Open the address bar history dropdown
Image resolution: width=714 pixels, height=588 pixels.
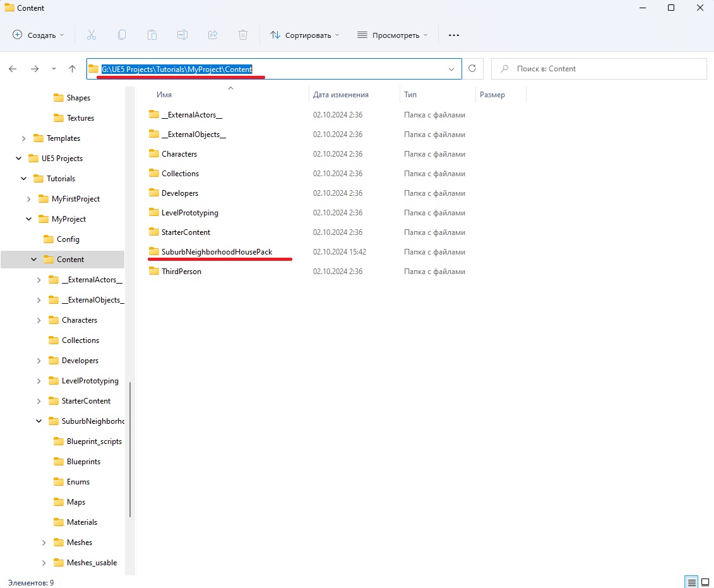(x=451, y=69)
